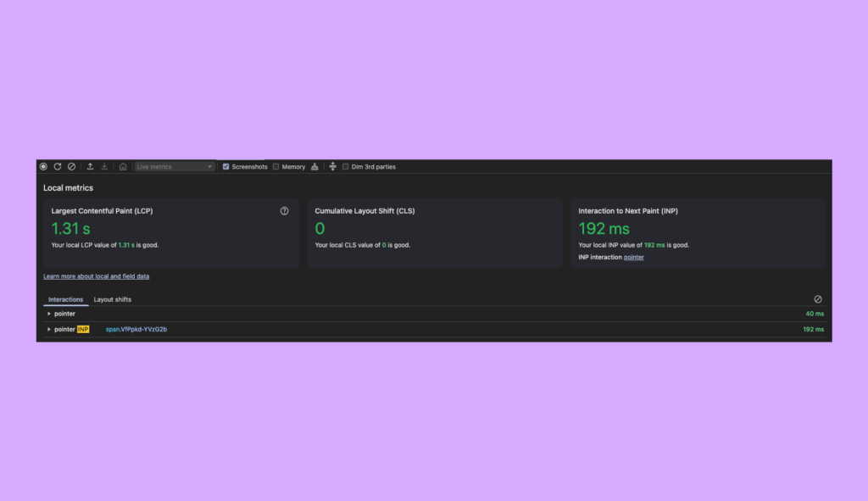Click the Record performance icon
The image size is (868, 501).
[x=44, y=166]
